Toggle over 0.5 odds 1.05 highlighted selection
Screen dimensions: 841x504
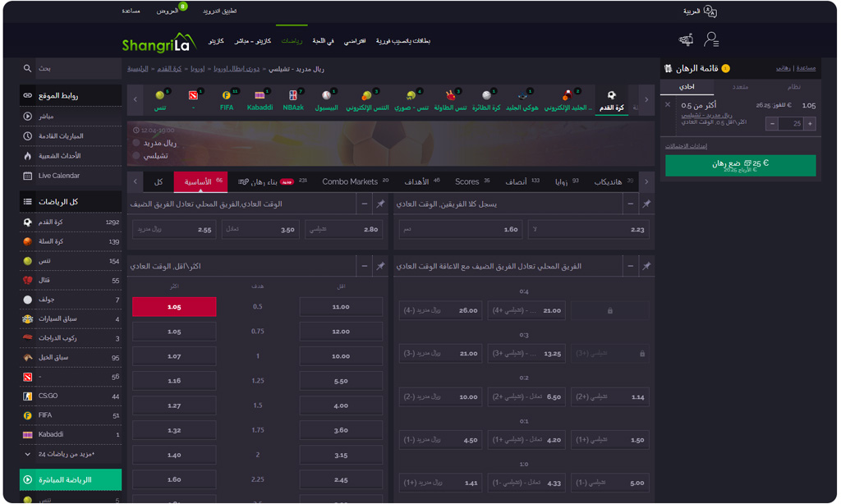pyautogui.click(x=174, y=307)
